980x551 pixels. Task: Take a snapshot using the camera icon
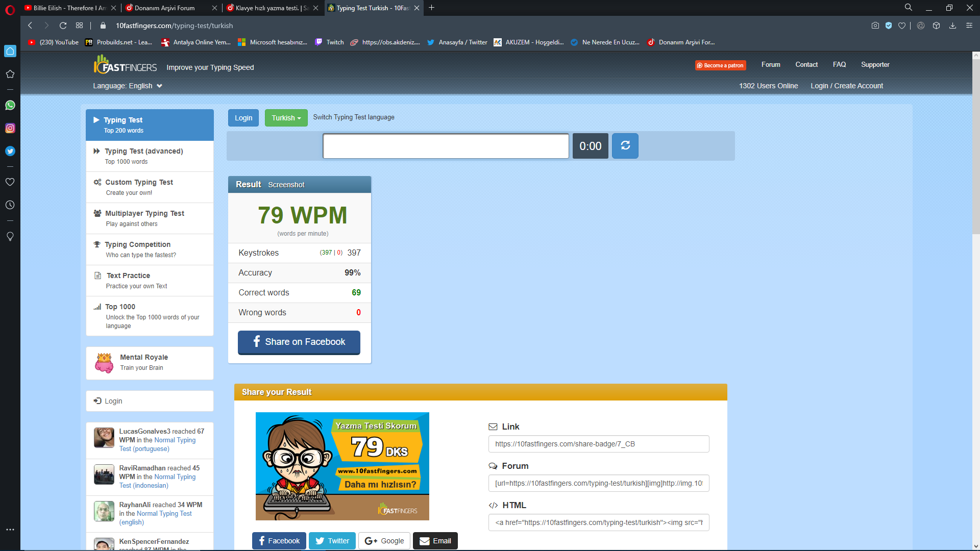click(875, 25)
